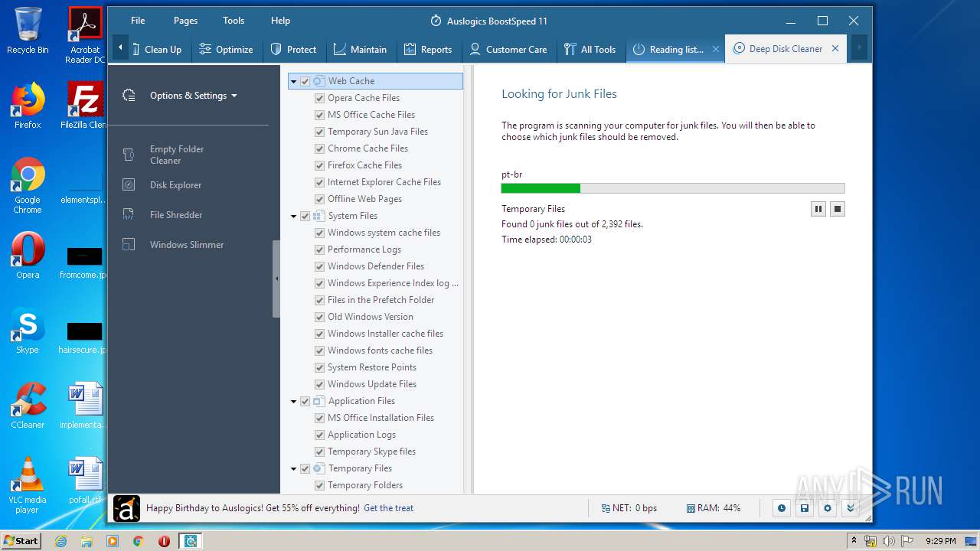Toggle Old Windows Version checkbox
This screenshot has width=980, height=551.
320,317
